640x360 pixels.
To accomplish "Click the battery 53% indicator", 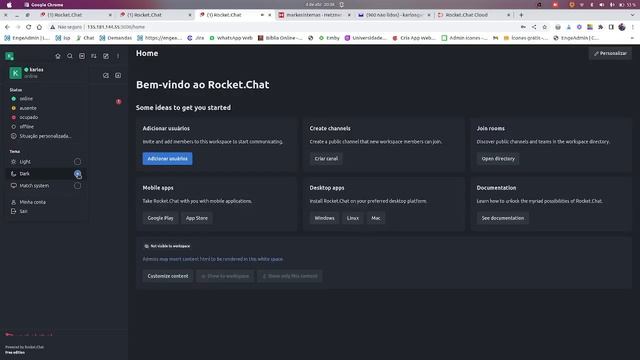I will pyautogui.click(x=627, y=5).
